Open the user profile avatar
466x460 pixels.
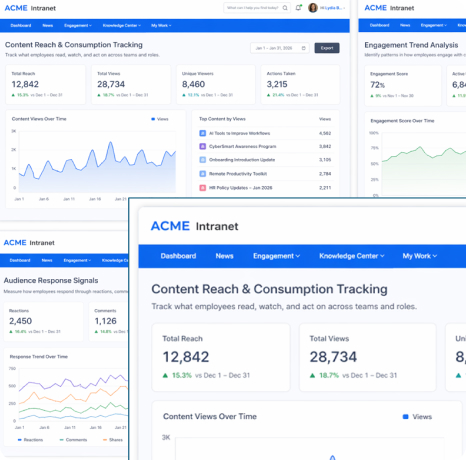tap(313, 8)
